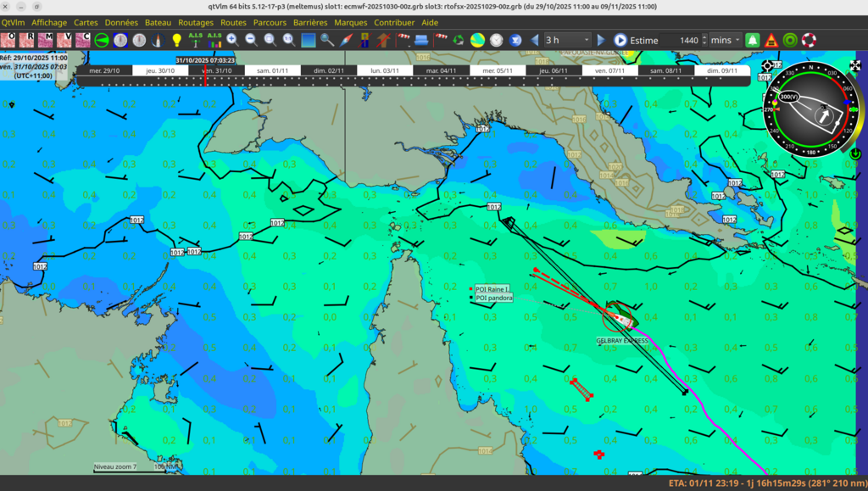This screenshot has width=868, height=491.
Task: Open the Routages menu
Action: point(196,22)
